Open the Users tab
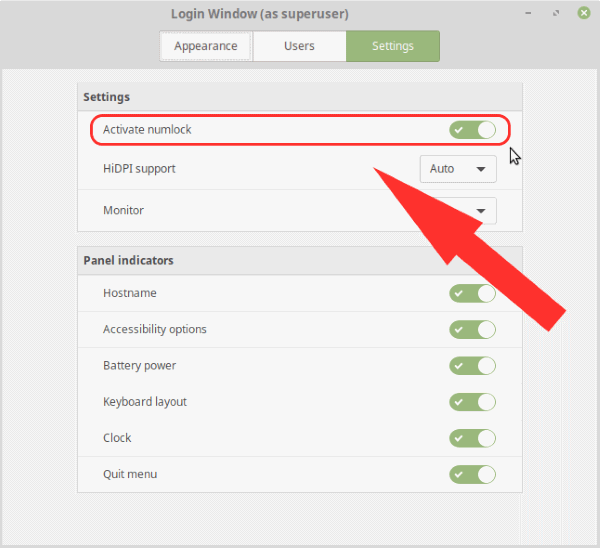 pos(299,46)
